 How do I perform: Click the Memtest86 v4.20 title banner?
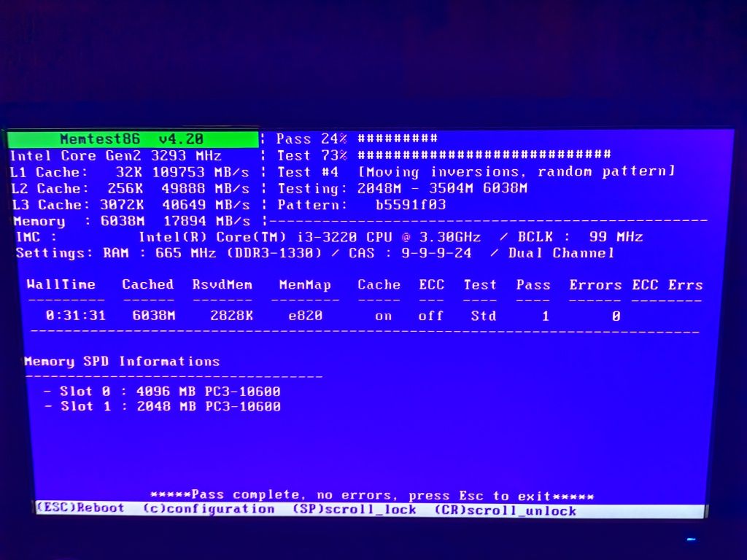click(133, 139)
